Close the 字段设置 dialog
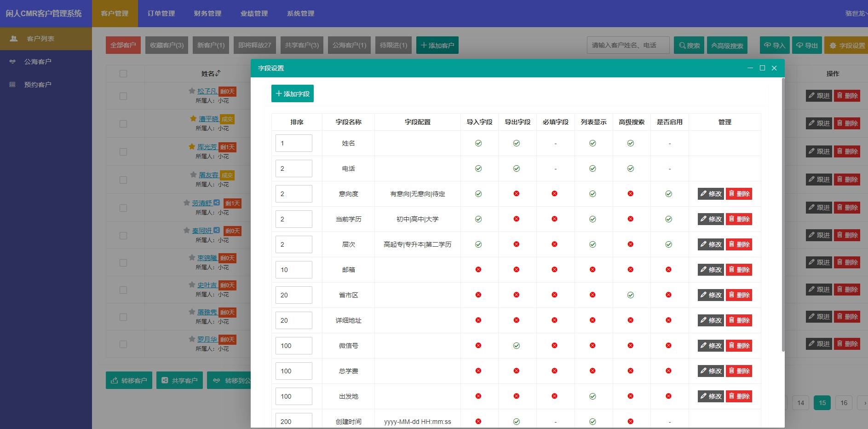This screenshot has height=429, width=868. tap(774, 68)
